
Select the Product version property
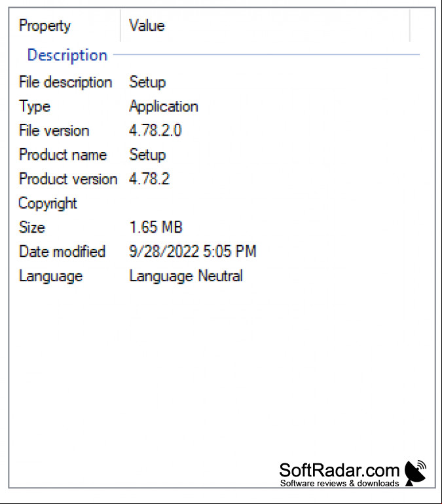tap(68, 179)
